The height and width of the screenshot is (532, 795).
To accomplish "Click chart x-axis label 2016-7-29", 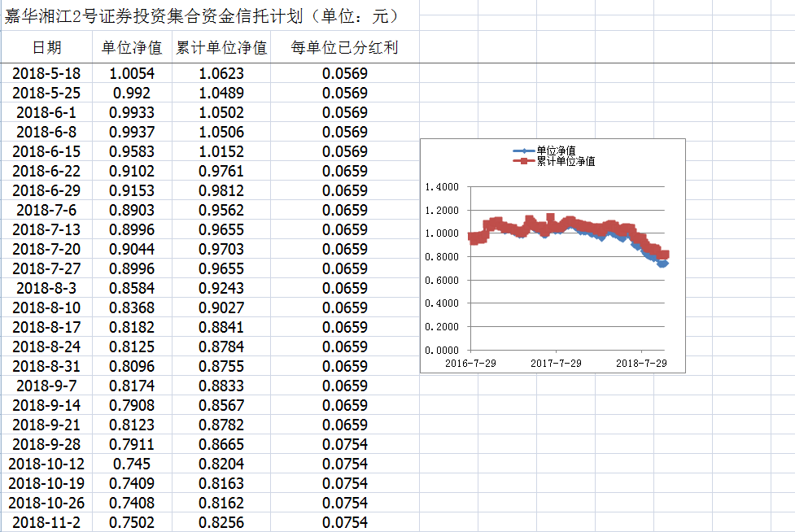I will [x=470, y=364].
